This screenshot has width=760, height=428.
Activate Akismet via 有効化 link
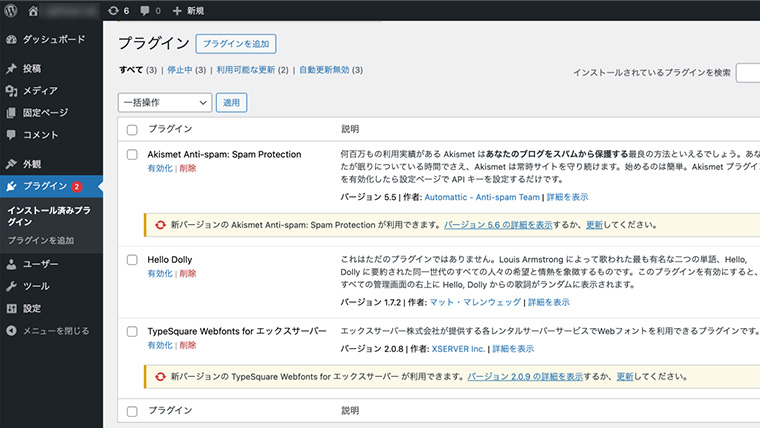(160, 168)
